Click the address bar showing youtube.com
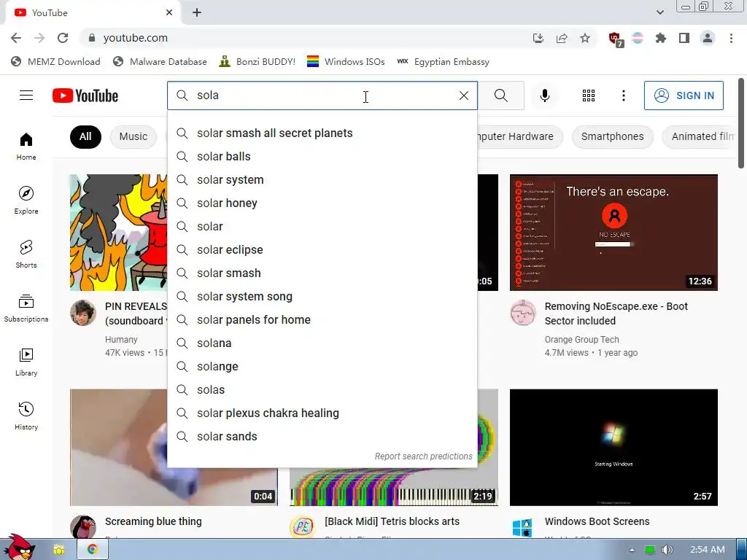The height and width of the screenshot is (560, 747). 305,38
